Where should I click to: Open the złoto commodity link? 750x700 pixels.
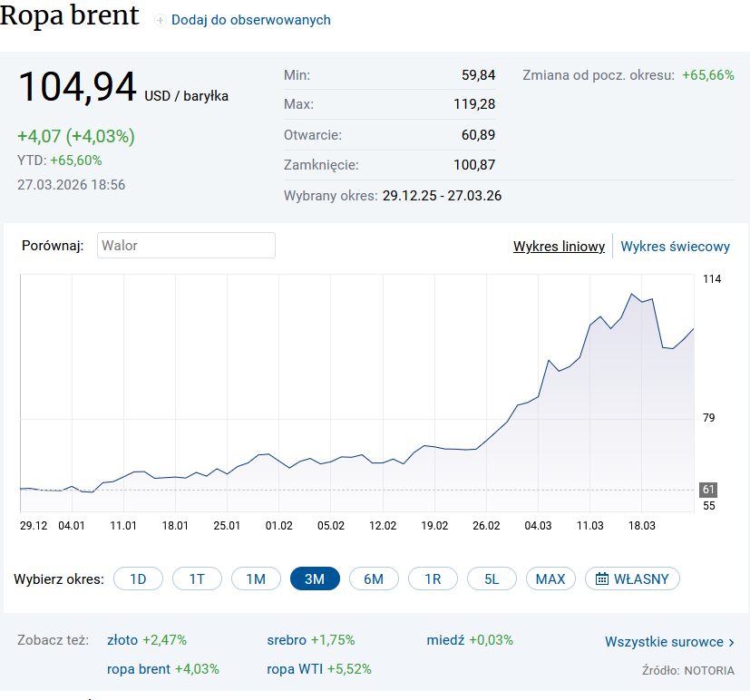click(122, 640)
